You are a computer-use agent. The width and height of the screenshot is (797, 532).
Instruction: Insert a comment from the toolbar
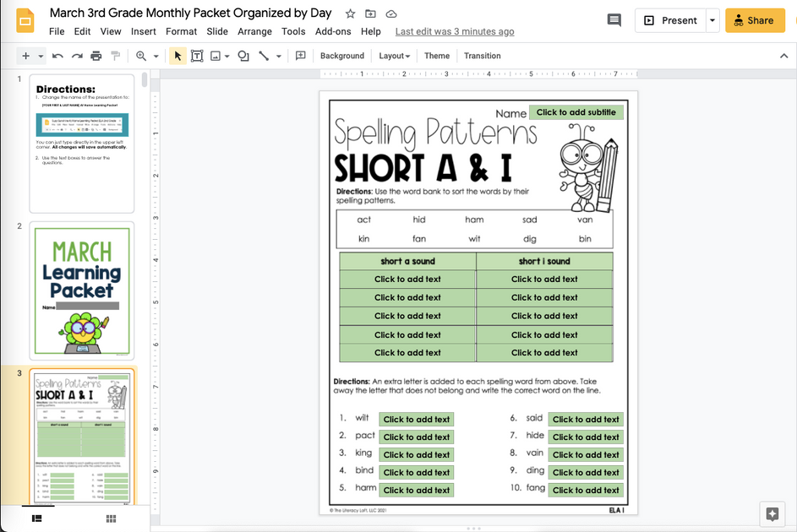[299, 55]
